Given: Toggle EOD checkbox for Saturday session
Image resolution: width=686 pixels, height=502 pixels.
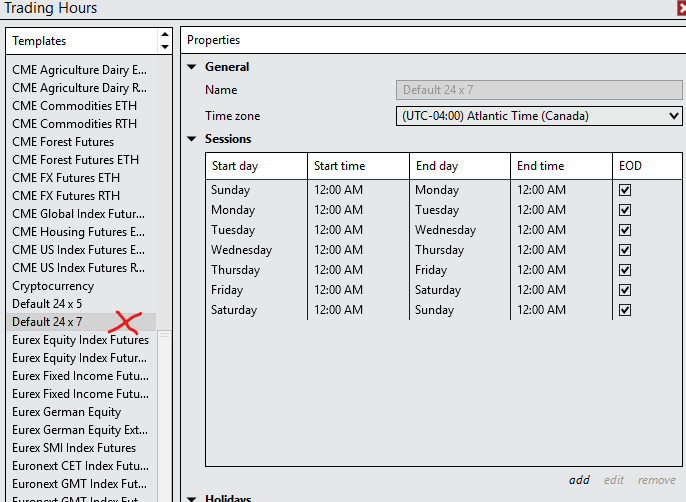Looking at the screenshot, I should point(625,310).
